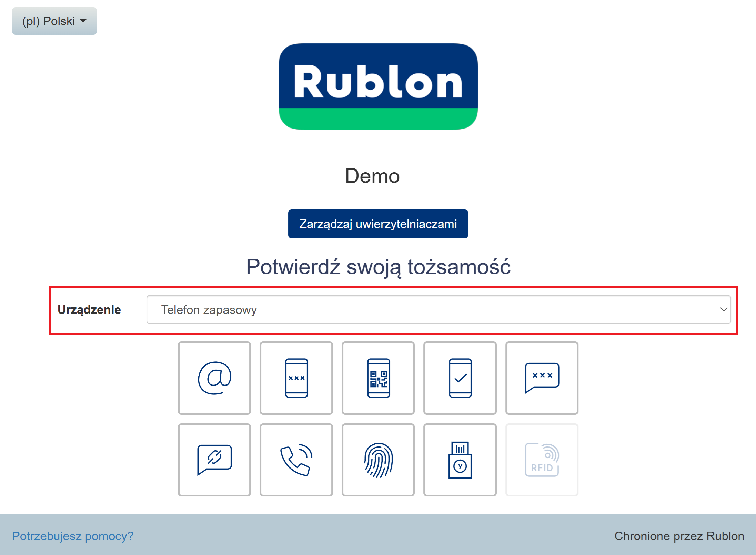Click the Potwierdź swoją tożsamość heading
The width and height of the screenshot is (756, 555).
(378, 267)
